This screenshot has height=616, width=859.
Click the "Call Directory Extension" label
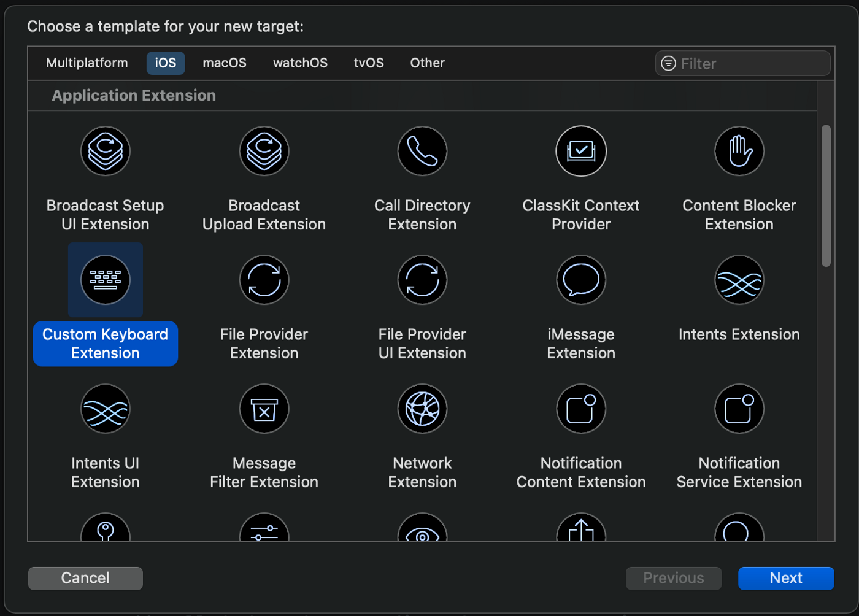coord(422,215)
